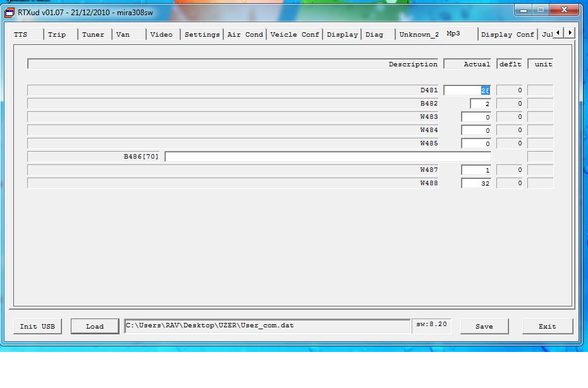The width and height of the screenshot is (588, 388).
Task: Click the Exit button
Action: point(548,326)
